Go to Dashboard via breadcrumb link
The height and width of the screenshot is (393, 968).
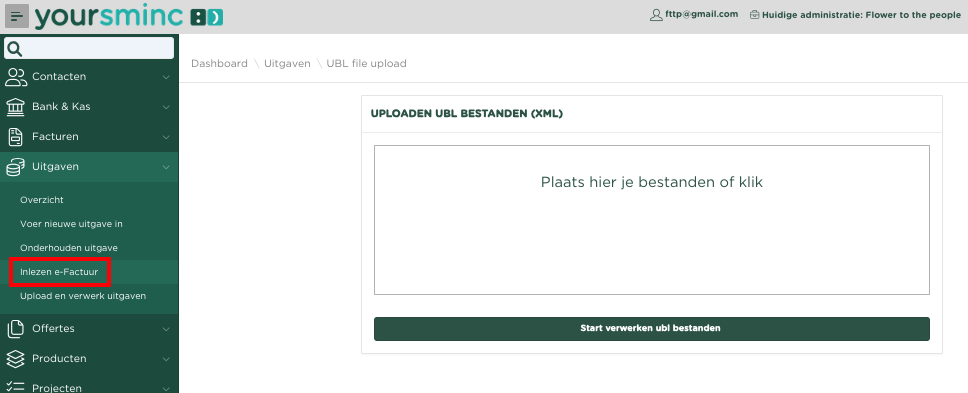coord(219,64)
